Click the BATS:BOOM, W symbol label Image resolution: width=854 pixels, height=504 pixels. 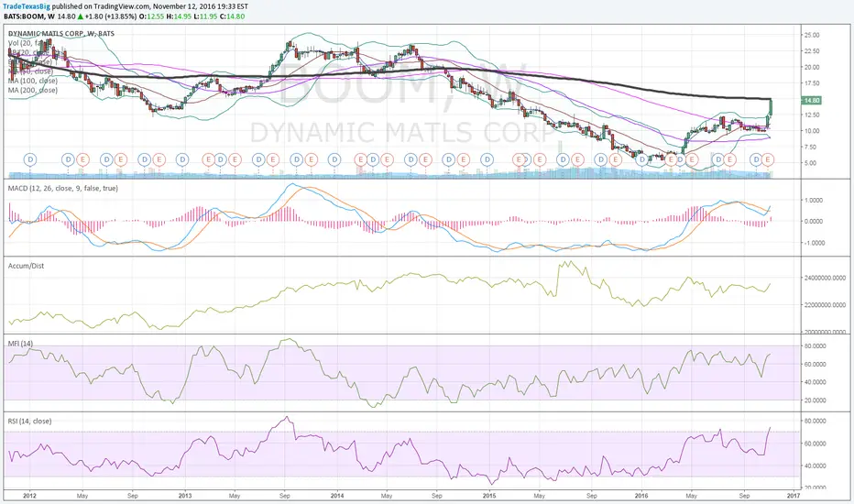[x=29, y=16]
